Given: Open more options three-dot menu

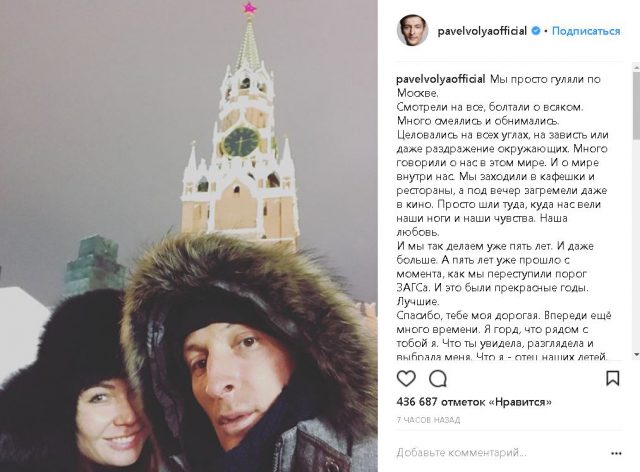Looking at the screenshot, I should 616,453.
